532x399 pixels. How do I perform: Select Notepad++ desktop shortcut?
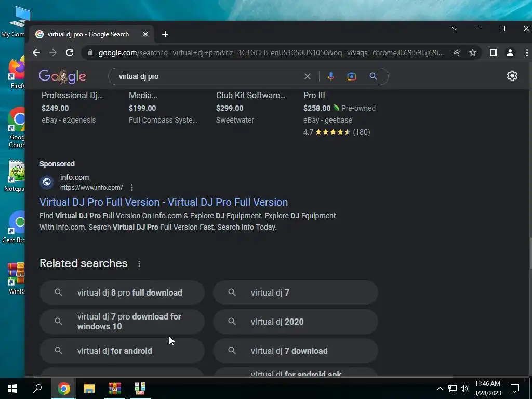(x=14, y=177)
